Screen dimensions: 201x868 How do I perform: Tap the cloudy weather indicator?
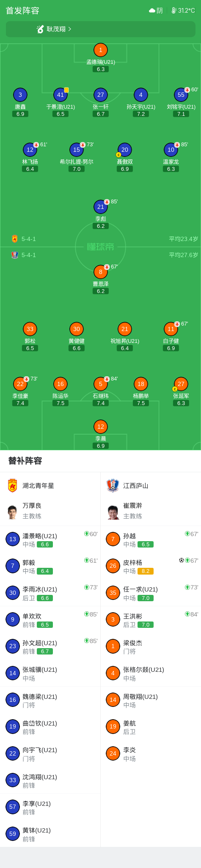[x=156, y=11]
